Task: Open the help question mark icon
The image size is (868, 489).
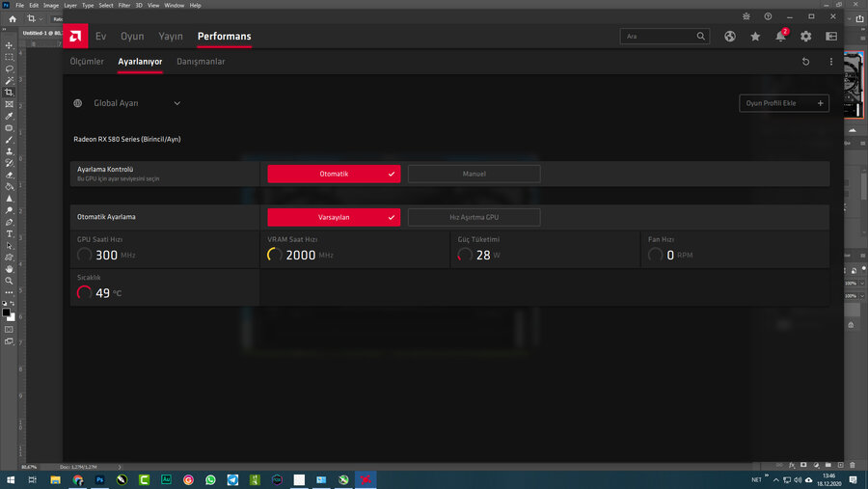Action: click(768, 16)
